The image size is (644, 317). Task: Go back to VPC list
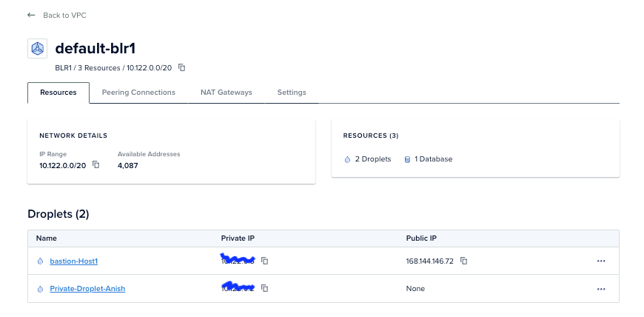[64, 16]
